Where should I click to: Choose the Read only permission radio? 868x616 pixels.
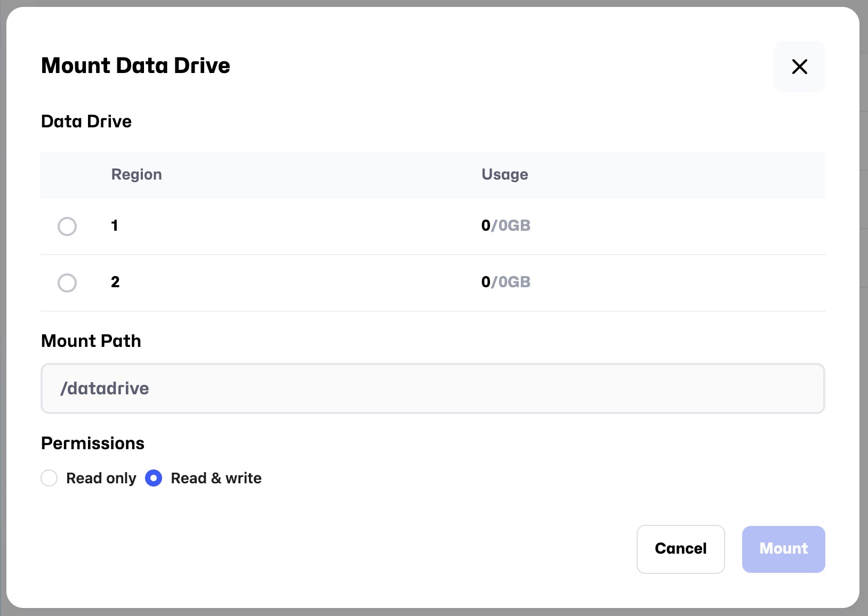click(49, 478)
